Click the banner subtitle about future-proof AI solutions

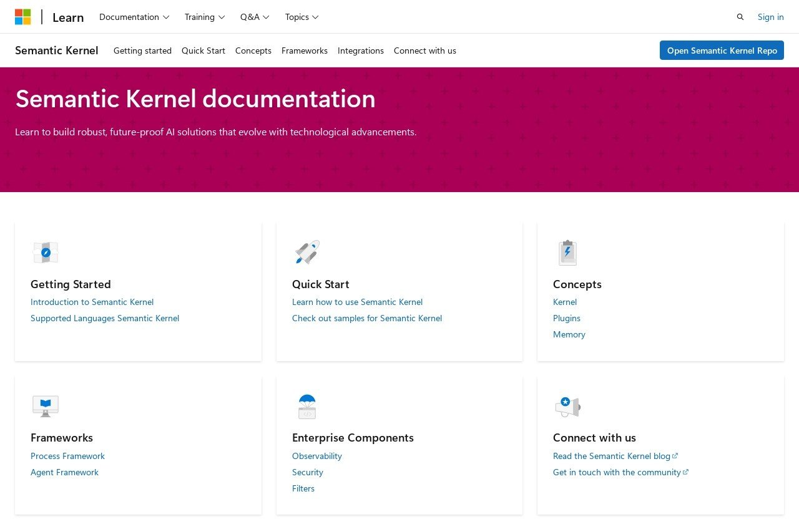pos(216,132)
